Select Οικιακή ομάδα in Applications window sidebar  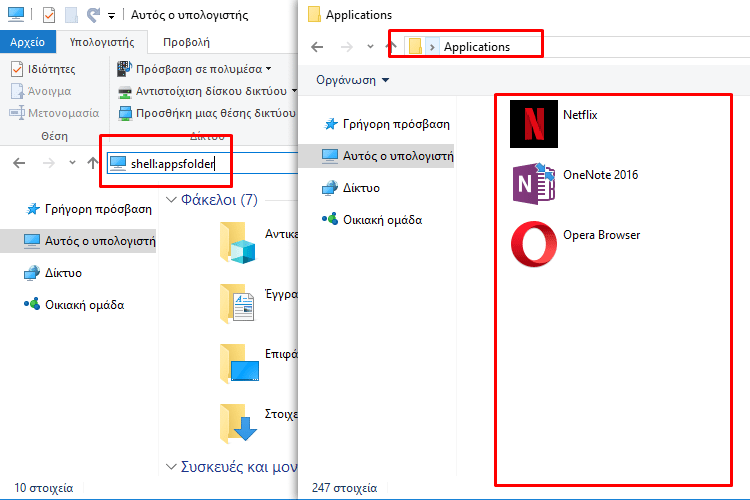[x=372, y=220]
